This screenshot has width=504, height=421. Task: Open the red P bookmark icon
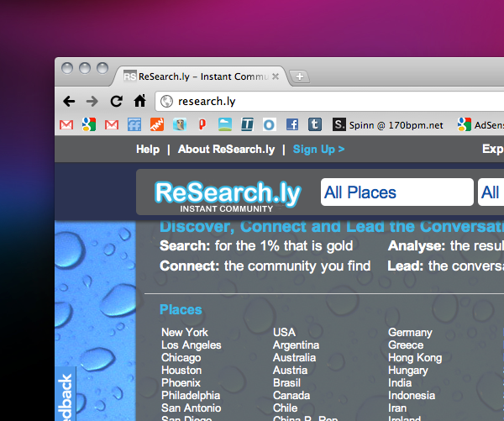click(x=202, y=124)
